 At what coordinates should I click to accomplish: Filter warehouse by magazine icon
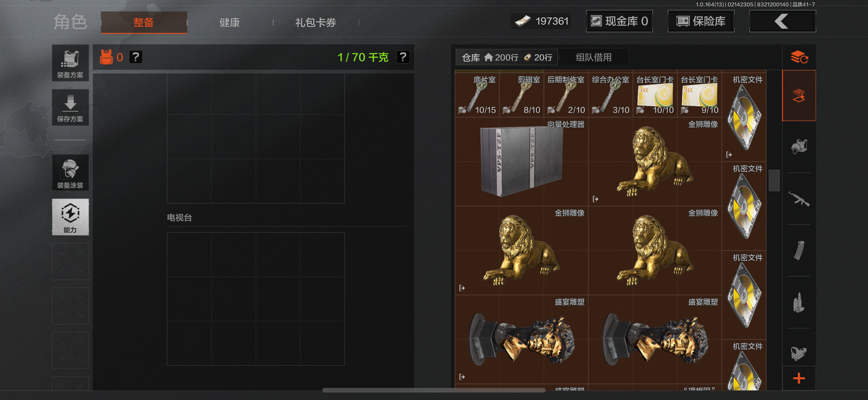coord(798,251)
